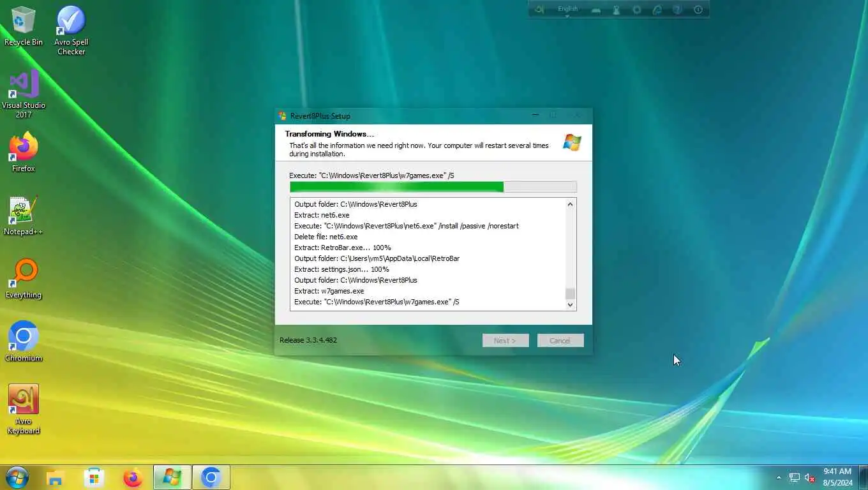Select log row with RetroBar output folder
This screenshot has width=868, height=490.
point(377,258)
